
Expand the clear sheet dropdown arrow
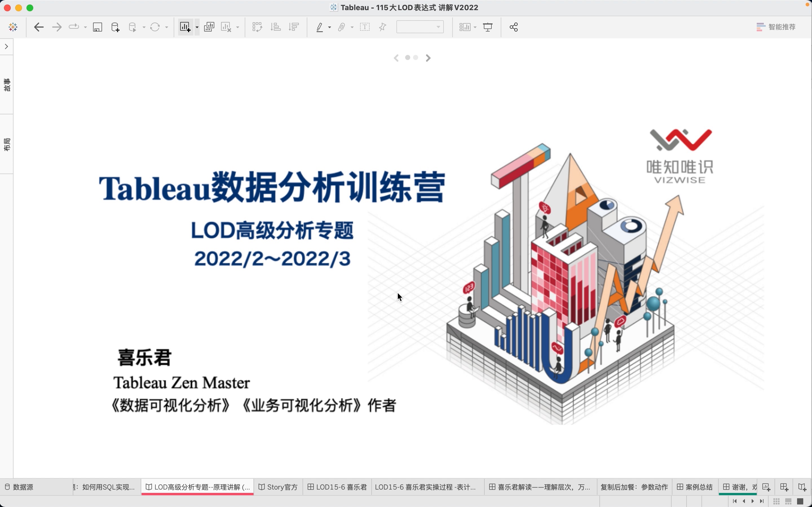click(x=238, y=27)
